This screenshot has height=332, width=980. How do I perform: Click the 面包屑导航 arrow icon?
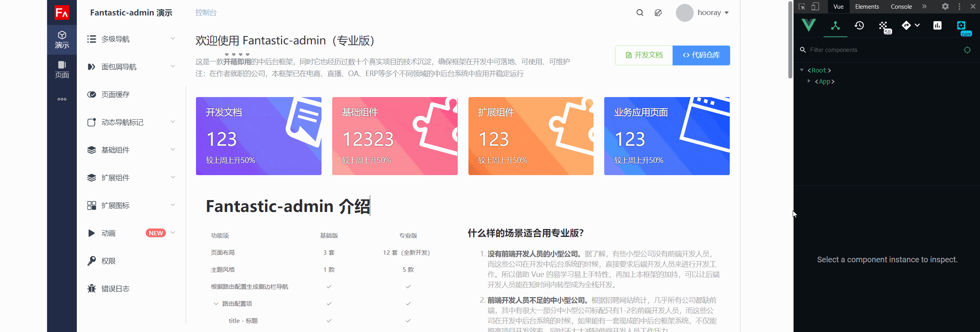tap(91, 67)
